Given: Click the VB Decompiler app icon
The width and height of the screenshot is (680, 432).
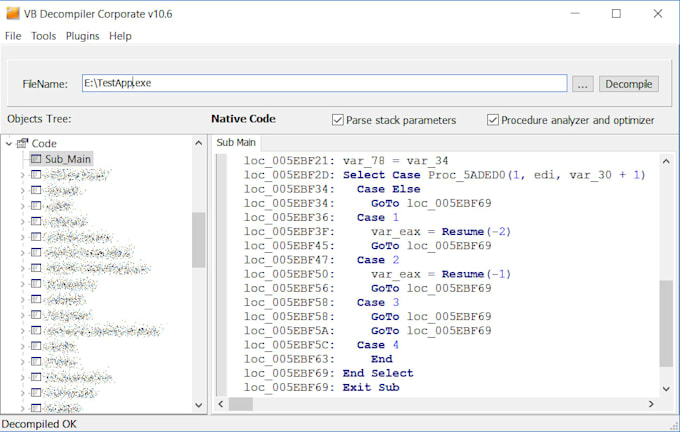Looking at the screenshot, I should coord(13,13).
